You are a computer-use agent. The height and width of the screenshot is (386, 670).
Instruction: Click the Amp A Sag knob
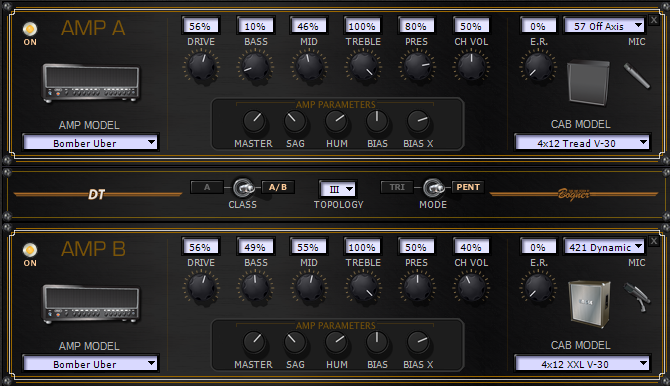coord(295,121)
